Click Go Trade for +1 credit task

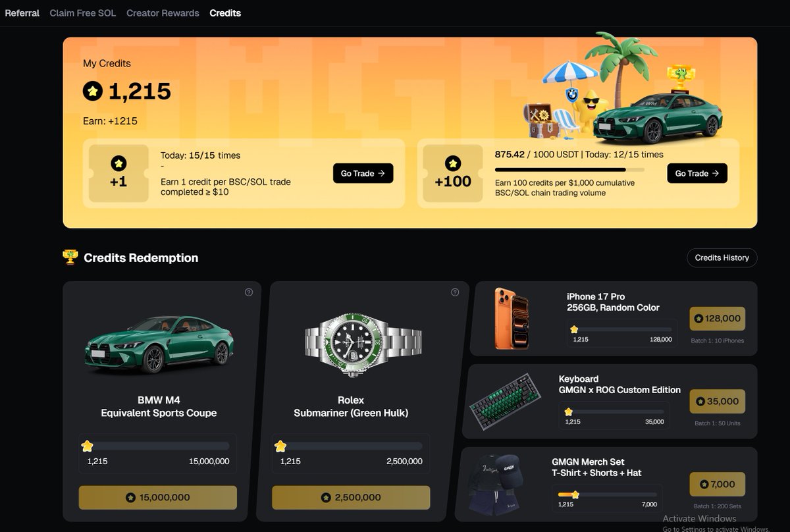(363, 173)
